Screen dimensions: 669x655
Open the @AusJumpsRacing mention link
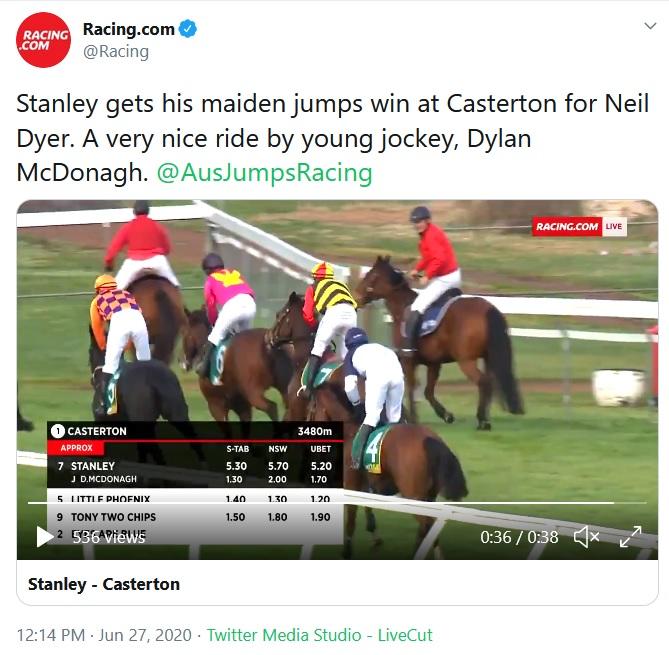[x=265, y=173]
